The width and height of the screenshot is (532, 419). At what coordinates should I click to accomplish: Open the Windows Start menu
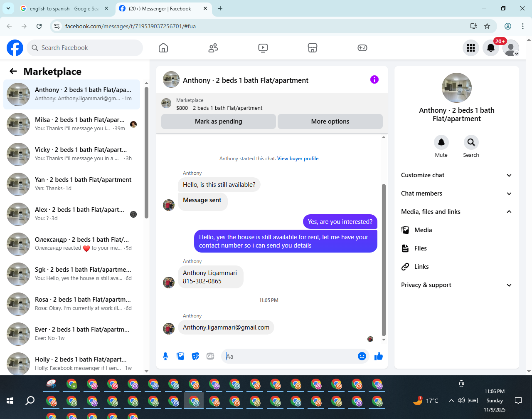point(10,401)
